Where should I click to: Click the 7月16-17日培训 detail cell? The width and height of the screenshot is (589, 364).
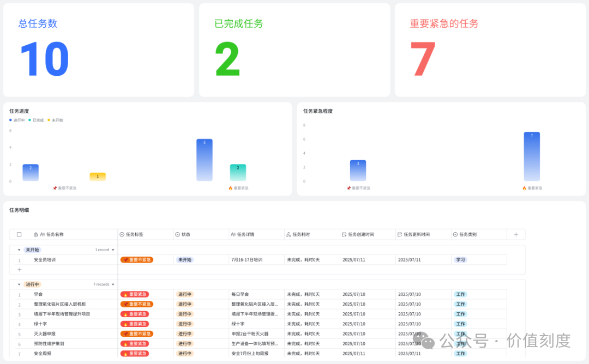247,260
